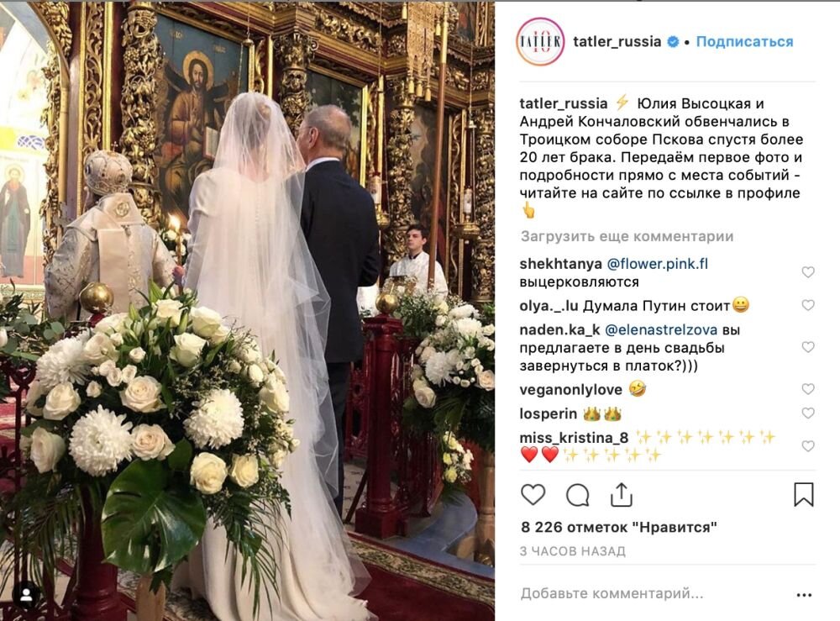The height and width of the screenshot is (621, 840).
Task: Follow the account via 'Подписаться'
Action: (744, 42)
